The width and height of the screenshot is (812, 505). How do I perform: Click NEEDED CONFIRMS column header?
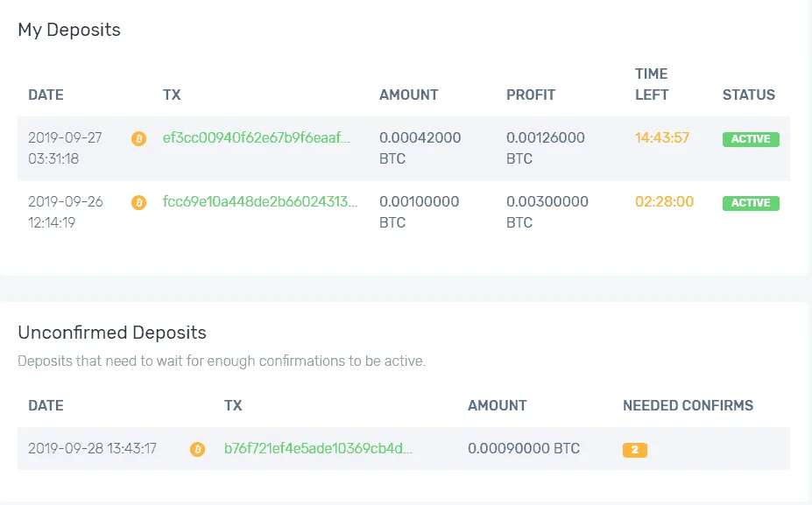[x=688, y=405]
